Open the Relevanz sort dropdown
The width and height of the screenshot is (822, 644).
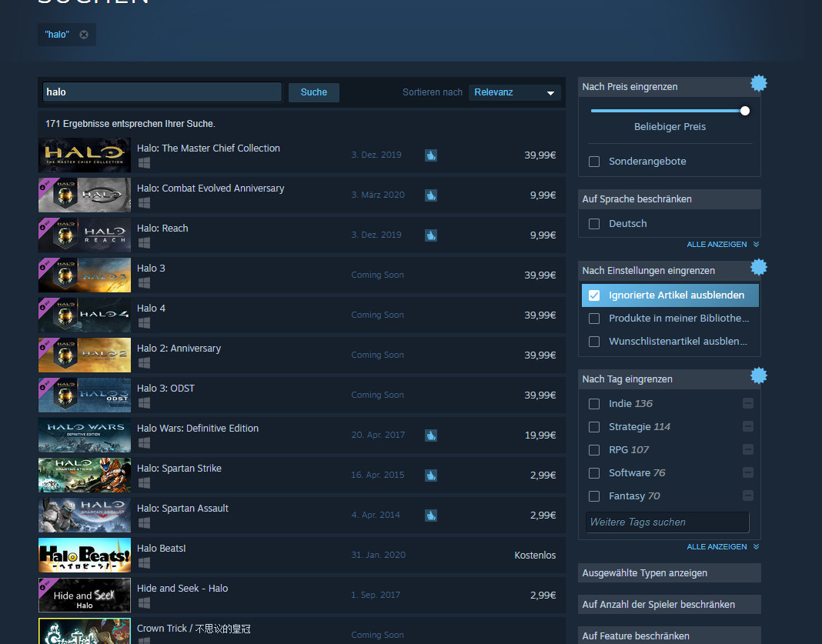514,92
